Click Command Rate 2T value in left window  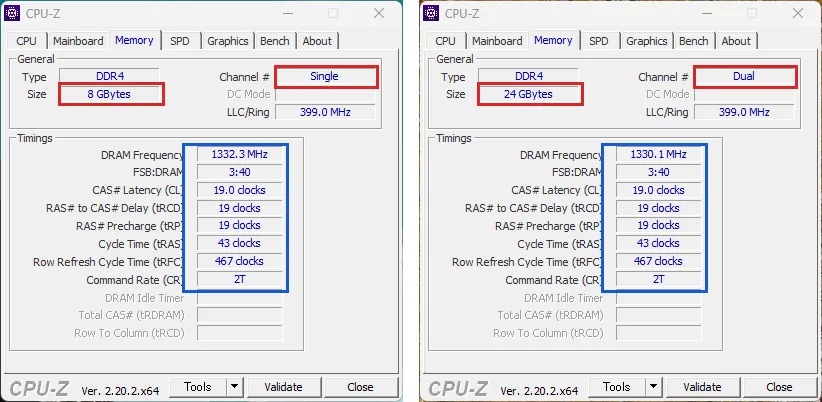(x=240, y=279)
